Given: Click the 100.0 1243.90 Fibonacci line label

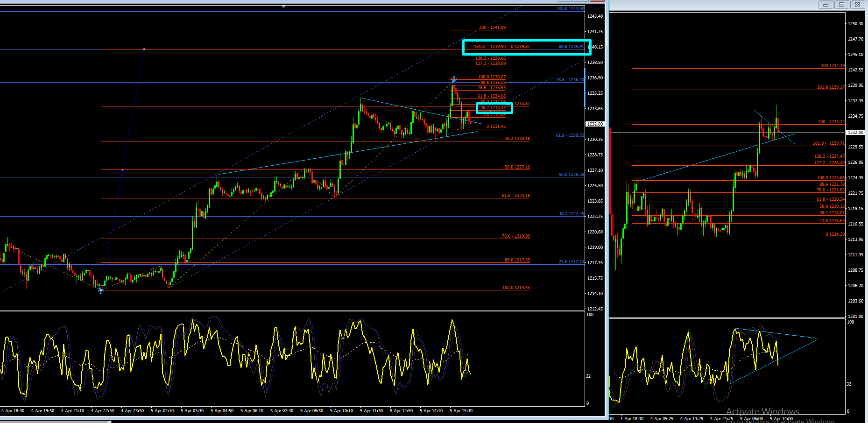Looking at the screenshot, I should (x=570, y=9).
